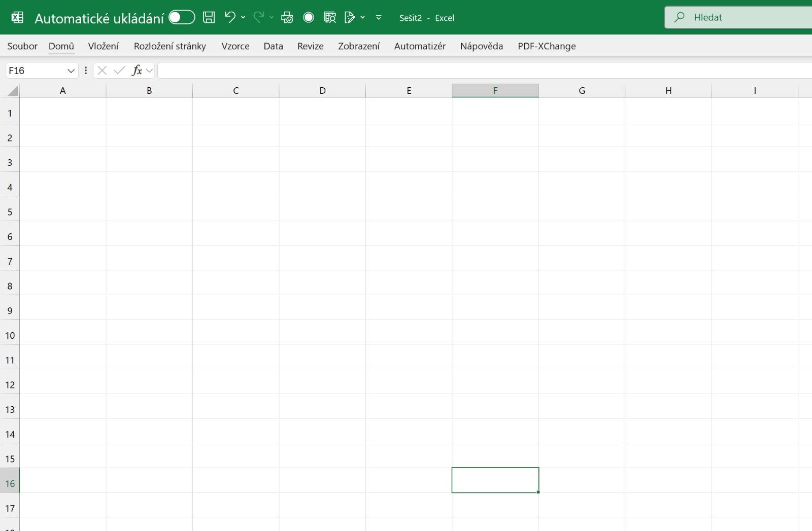Open the Soubor menu
The image size is (812, 531).
(22, 46)
